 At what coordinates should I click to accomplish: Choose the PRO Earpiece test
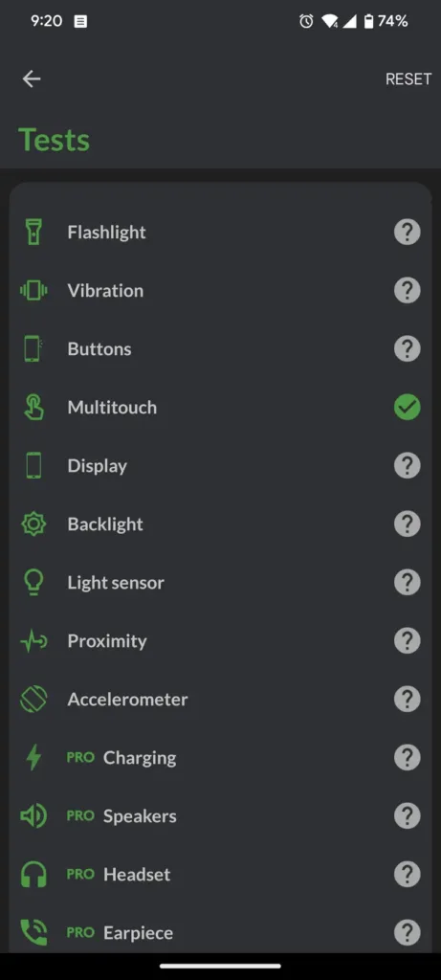pyautogui.click(x=220, y=932)
